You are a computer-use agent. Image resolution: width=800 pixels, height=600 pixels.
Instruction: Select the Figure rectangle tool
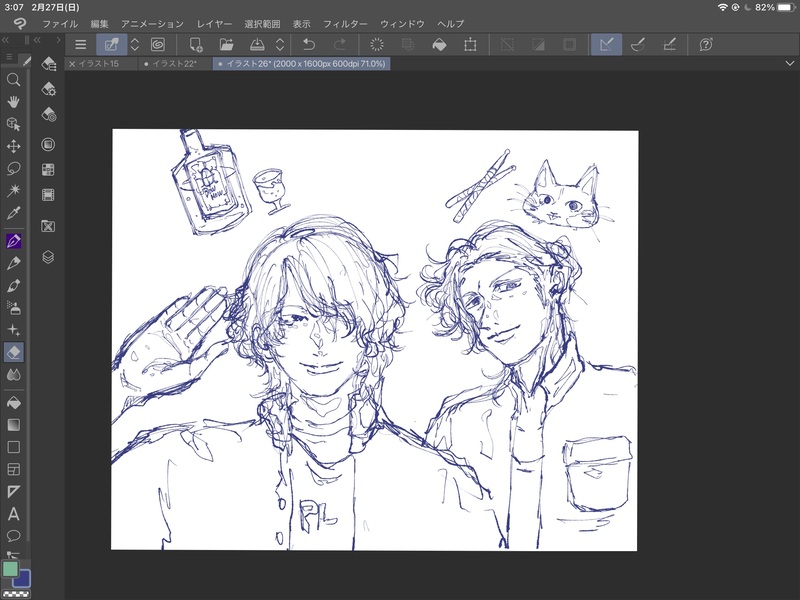tap(14, 447)
